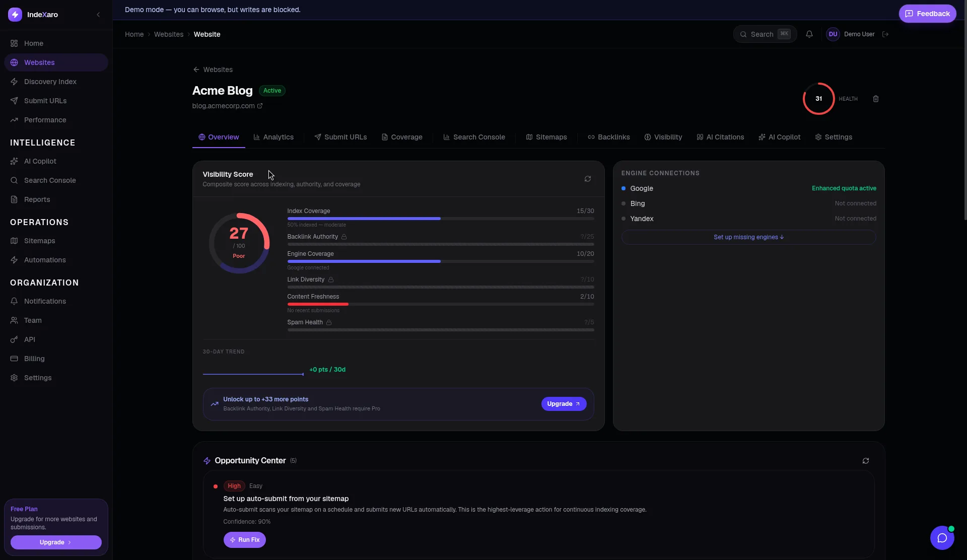Viewport: 967px width, 560px height.
Task: Click the lock icon beside Backlink Authority
Action: [344, 237]
